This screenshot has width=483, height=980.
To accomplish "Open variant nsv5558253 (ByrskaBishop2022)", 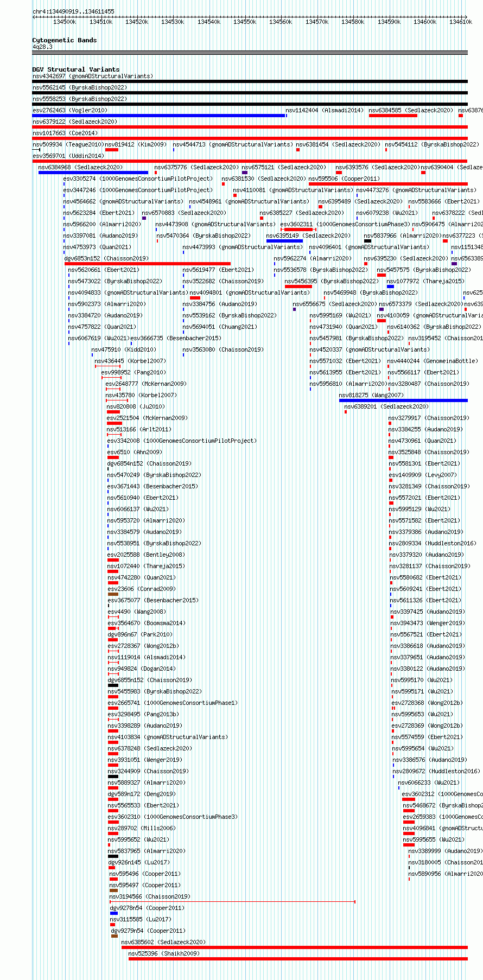I will coord(80,99).
